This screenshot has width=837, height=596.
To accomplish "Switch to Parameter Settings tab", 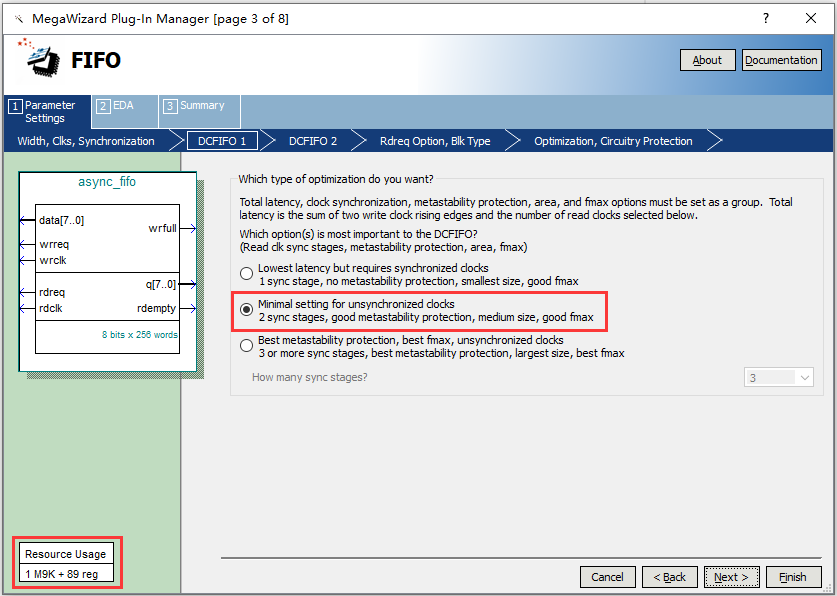I will tap(49, 112).
